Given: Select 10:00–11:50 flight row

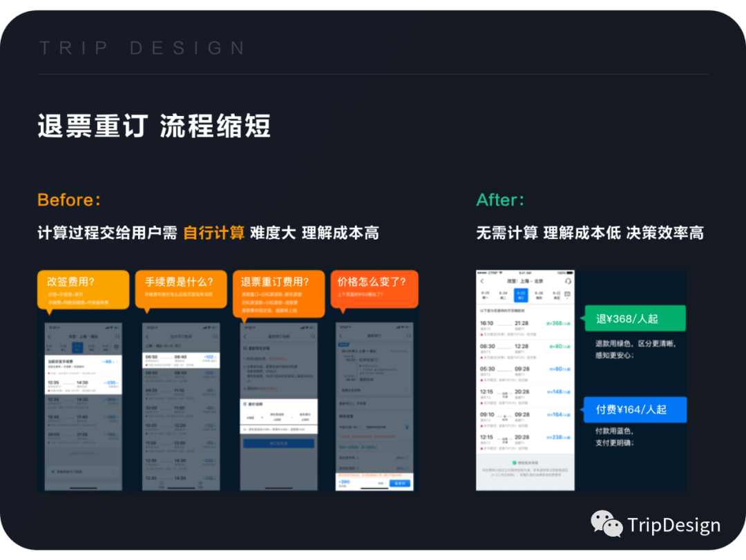Looking at the screenshot, I should tap(181, 410).
